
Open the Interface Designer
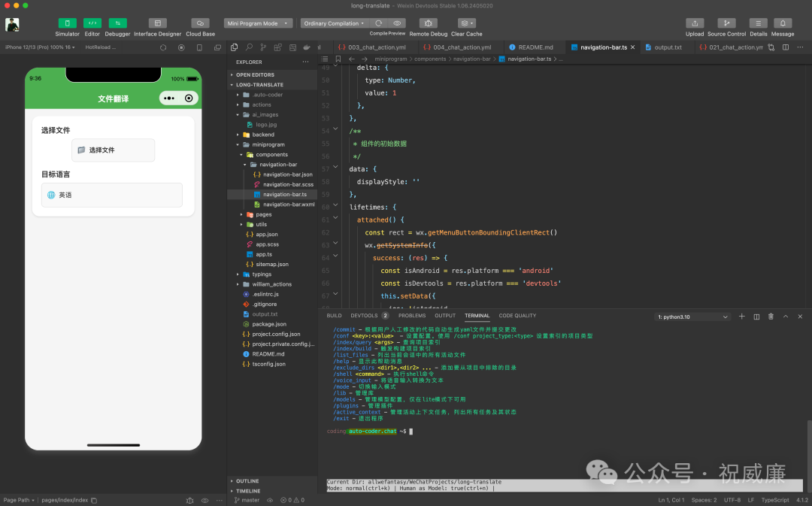pyautogui.click(x=157, y=23)
